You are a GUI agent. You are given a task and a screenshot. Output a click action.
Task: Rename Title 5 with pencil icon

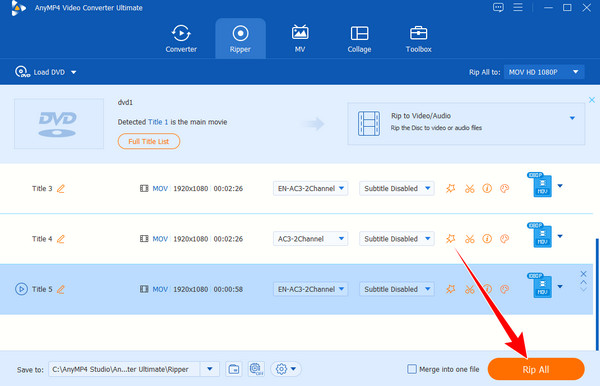click(x=61, y=290)
